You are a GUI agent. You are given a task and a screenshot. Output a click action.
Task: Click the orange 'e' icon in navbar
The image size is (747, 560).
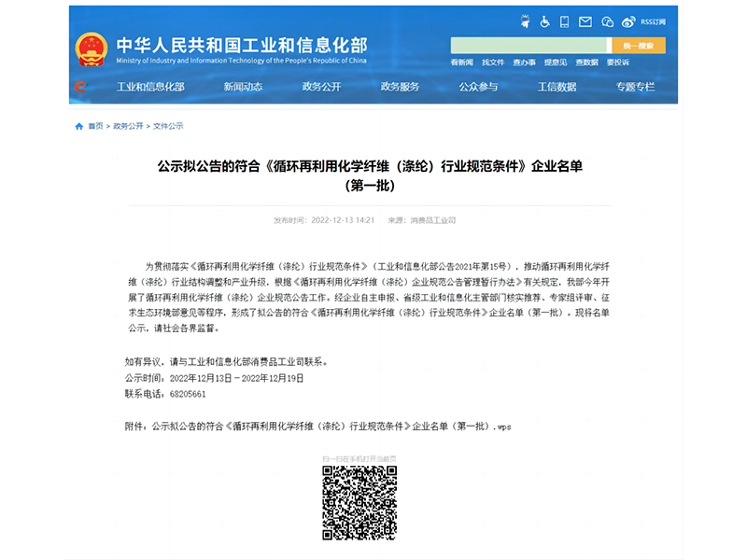click(x=80, y=87)
